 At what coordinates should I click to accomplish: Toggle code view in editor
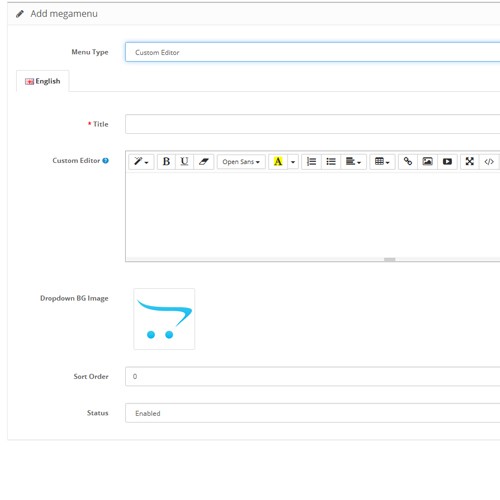489,162
